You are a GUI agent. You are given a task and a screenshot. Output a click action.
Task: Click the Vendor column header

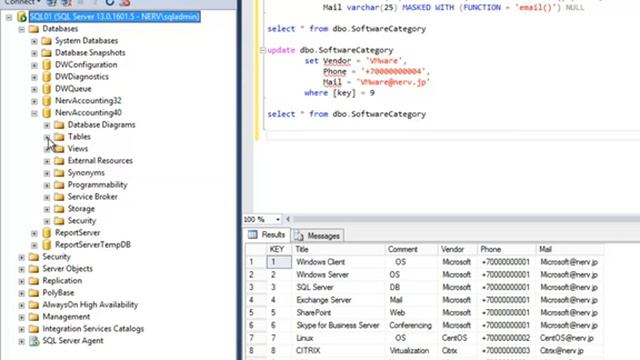coord(457,249)
